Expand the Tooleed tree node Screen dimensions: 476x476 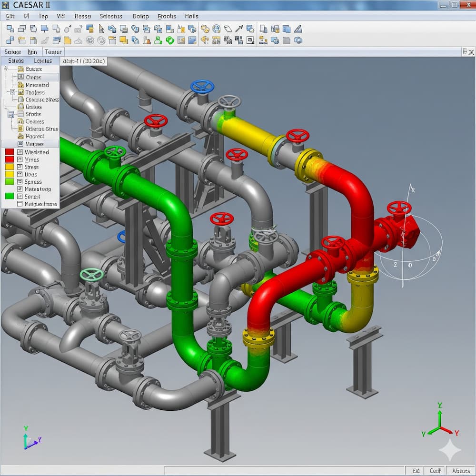coord(13,92)
